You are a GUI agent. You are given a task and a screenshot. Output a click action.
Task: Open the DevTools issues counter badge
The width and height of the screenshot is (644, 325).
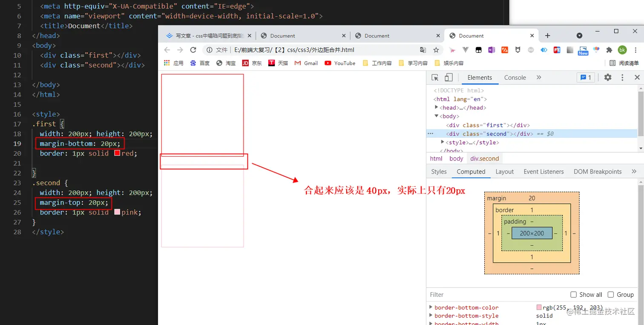click(x=586, y=78)
